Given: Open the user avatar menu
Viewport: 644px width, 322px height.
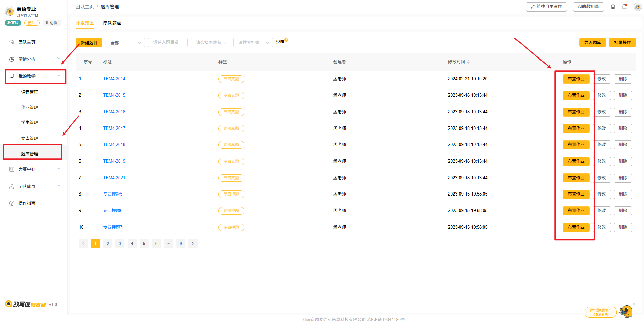Looking at the screenshot, I should (637, 7).
